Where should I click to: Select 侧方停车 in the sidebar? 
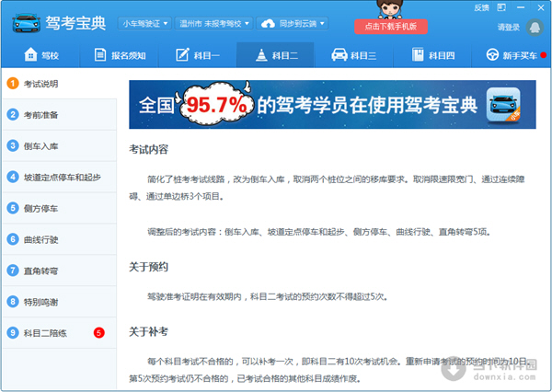click(x=60, y=208)
